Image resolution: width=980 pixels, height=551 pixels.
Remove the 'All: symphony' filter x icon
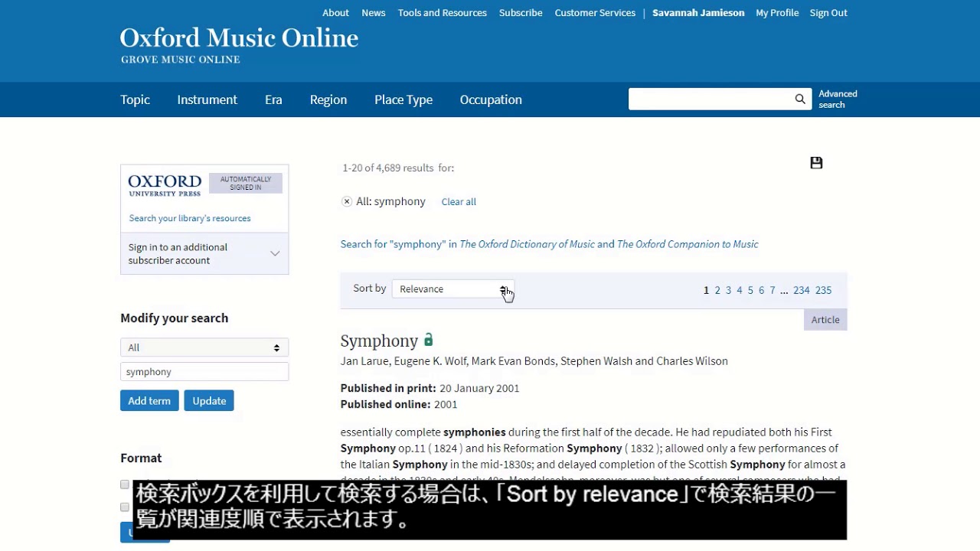[347, 201]
